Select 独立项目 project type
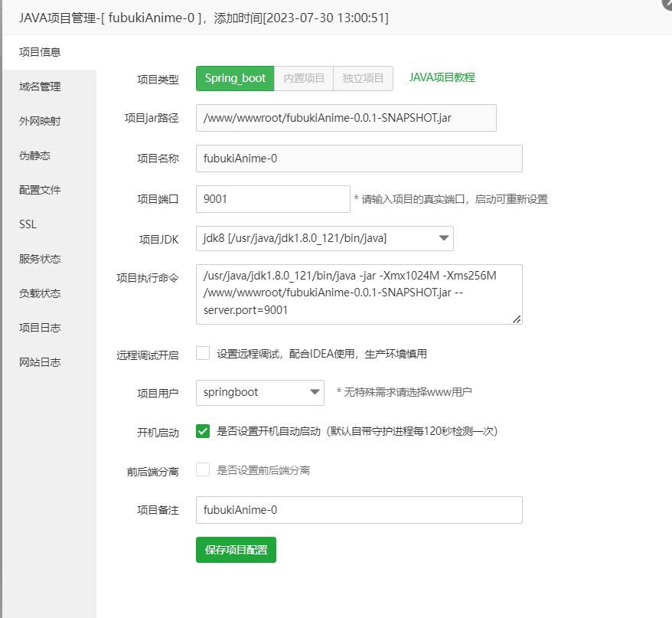Screen dimensions: 672x618 pyautogui.click(x=363, y=78)
